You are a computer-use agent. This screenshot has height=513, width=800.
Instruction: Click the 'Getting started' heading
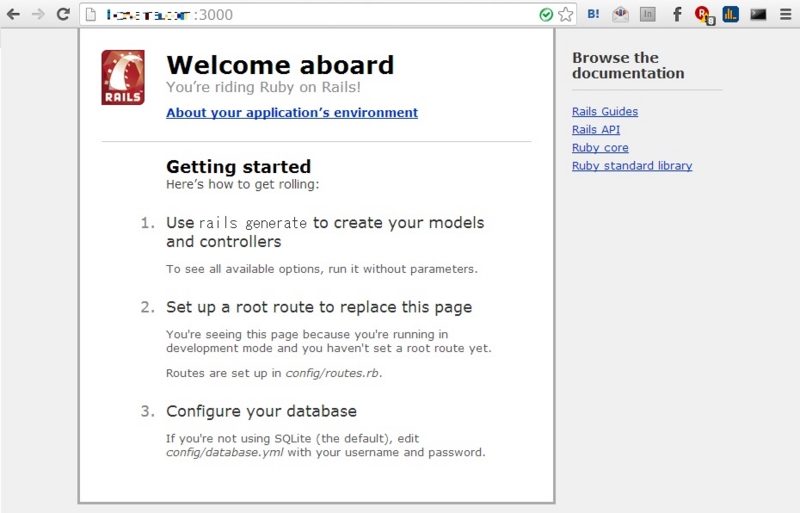[238, 166]
